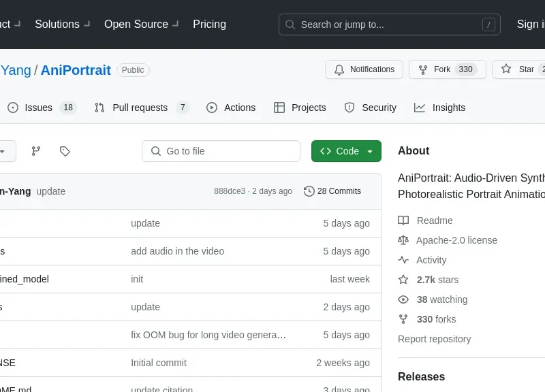The height and width of the screenshot is (392, 545).
Task: Click the fork icon for 330 forks
Action: [403, 319]
